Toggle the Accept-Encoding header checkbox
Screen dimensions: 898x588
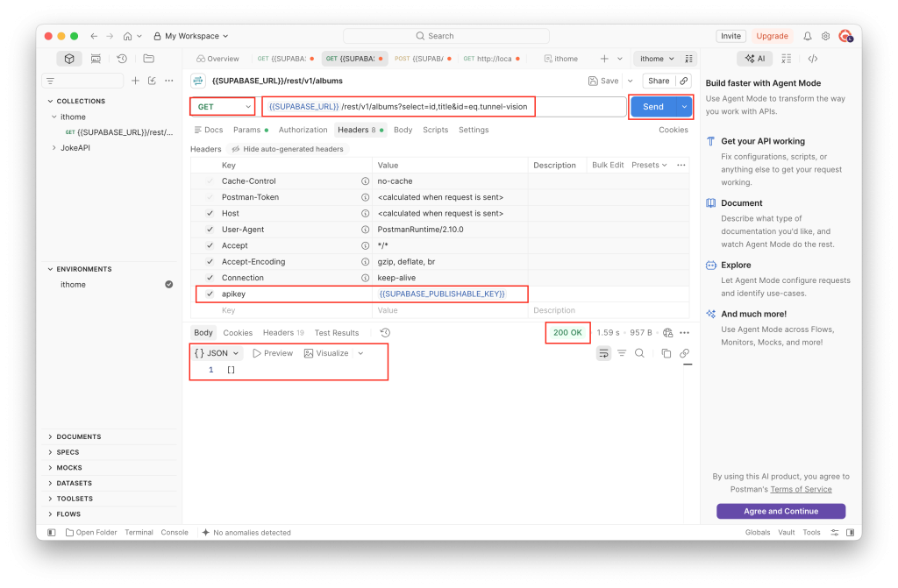pos(210,262)
